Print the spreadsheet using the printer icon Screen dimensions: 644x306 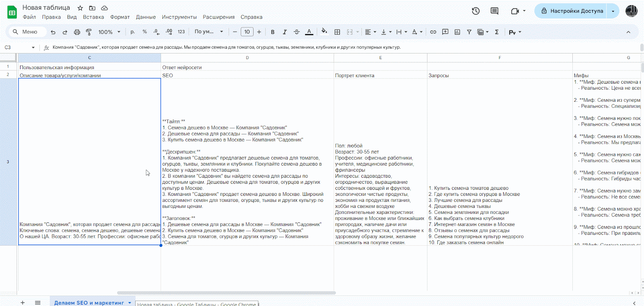(x=77, y=32)
